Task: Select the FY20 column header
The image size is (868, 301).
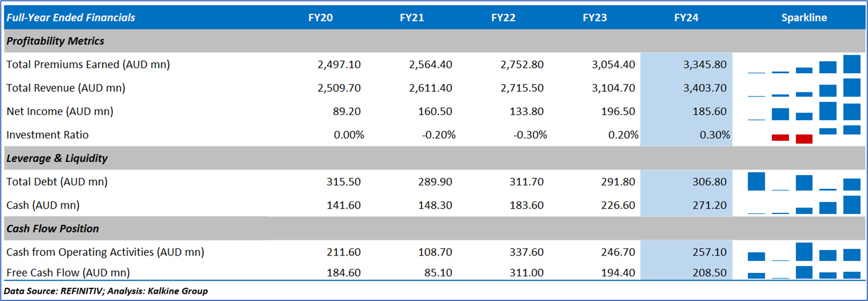Action: 321,18
